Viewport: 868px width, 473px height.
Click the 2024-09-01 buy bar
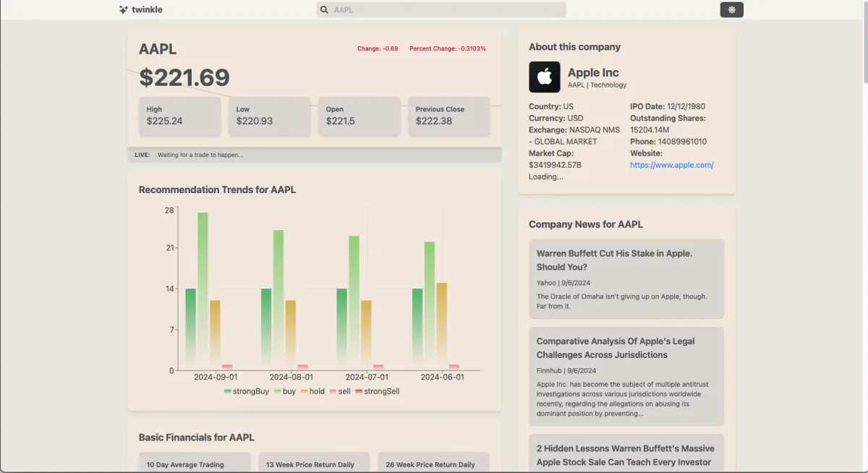click(x=203, y=291)
